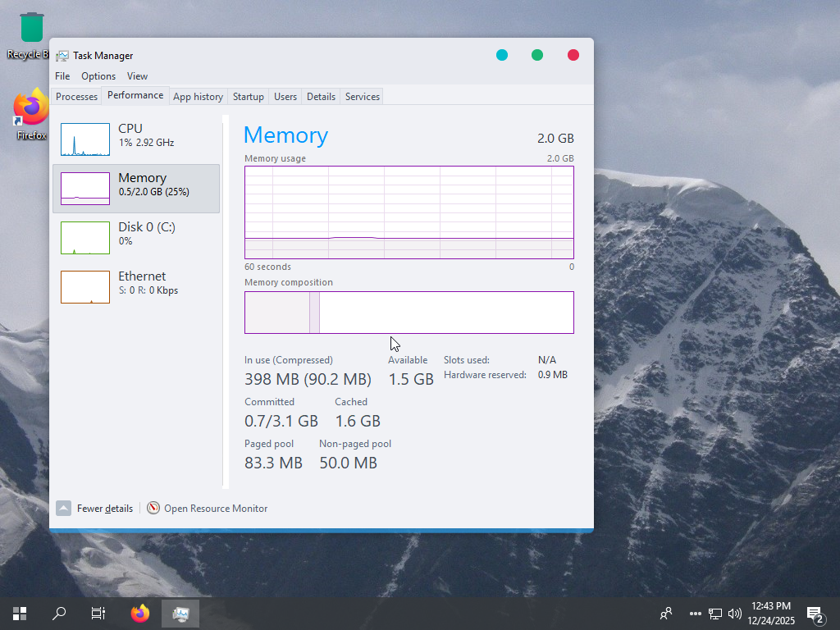Screen dimensions: 840x630
Task: Open the Users tab
Action: point(285,97)
